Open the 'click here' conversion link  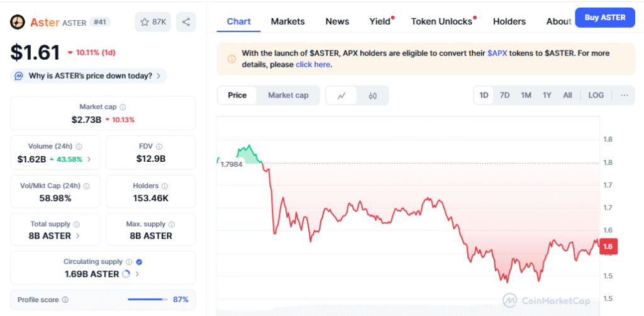(x=313, y=64)
